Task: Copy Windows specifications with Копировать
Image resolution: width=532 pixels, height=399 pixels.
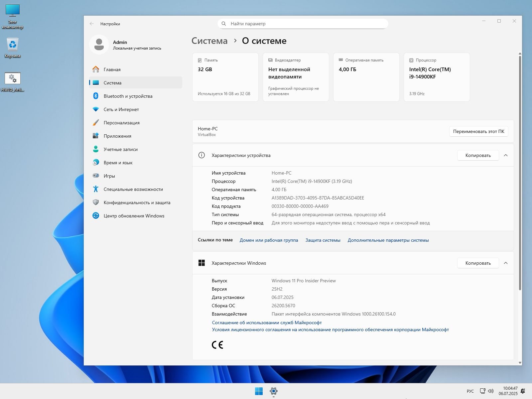Action: click(478, 263)
